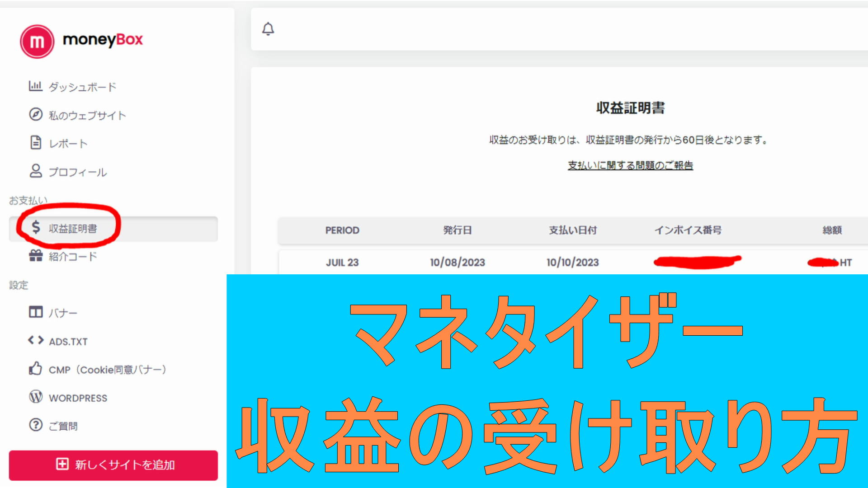The width and height of the screenshot is (868, 488).
Task: Click the moneyBox logo icon
Action: point(37,42)
